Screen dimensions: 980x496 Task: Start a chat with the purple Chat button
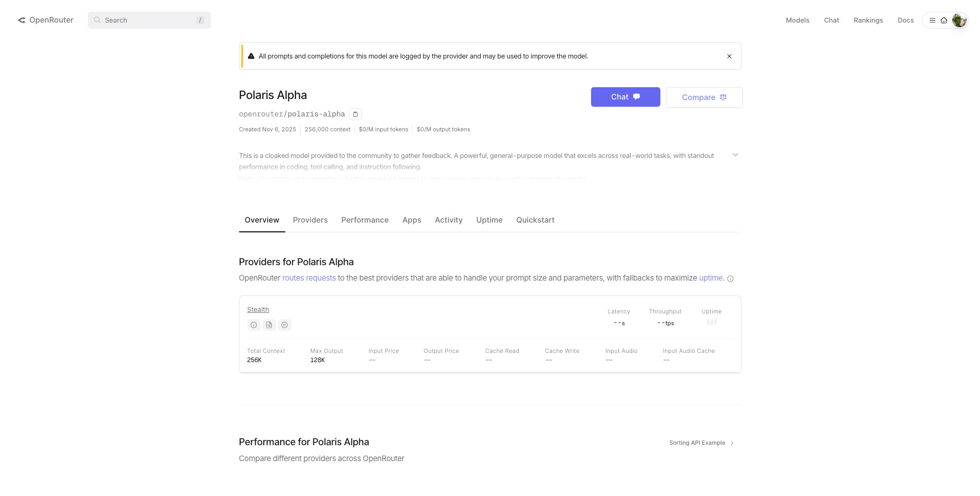[625, 97]
